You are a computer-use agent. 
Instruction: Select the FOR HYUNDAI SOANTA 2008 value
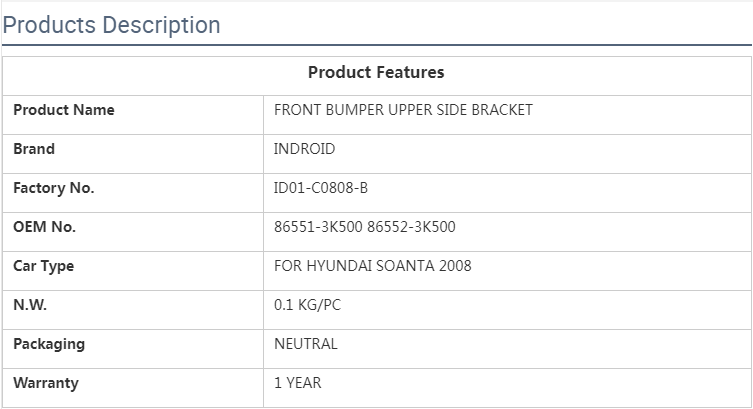click(372, 266)
